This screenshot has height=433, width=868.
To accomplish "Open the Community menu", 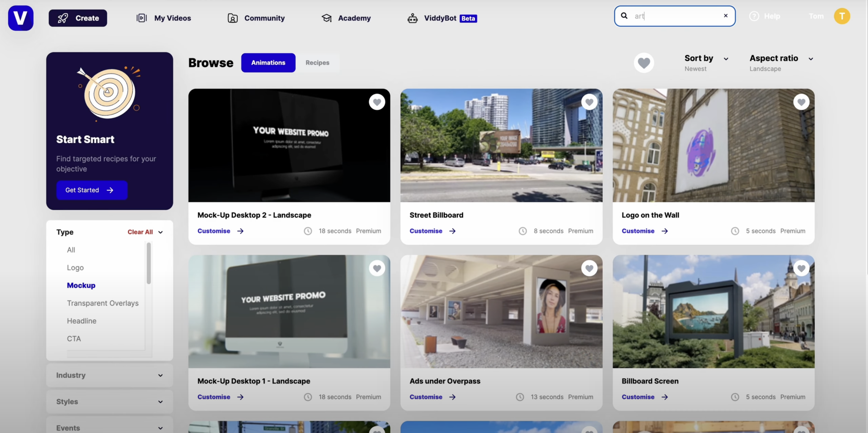I will [x=256, y=18].
